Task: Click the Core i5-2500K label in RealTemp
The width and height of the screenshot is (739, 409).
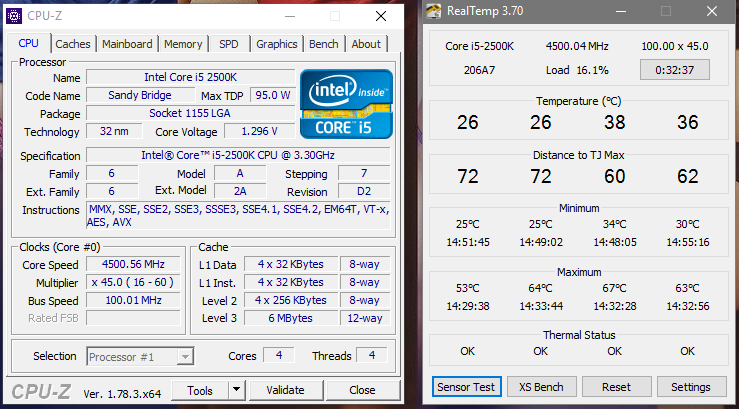Action: click(x=479, y=46)
